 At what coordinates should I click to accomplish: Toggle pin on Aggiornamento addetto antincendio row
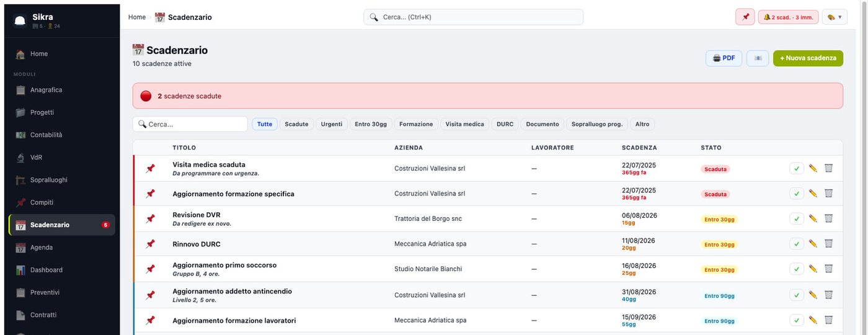[150, 295]
